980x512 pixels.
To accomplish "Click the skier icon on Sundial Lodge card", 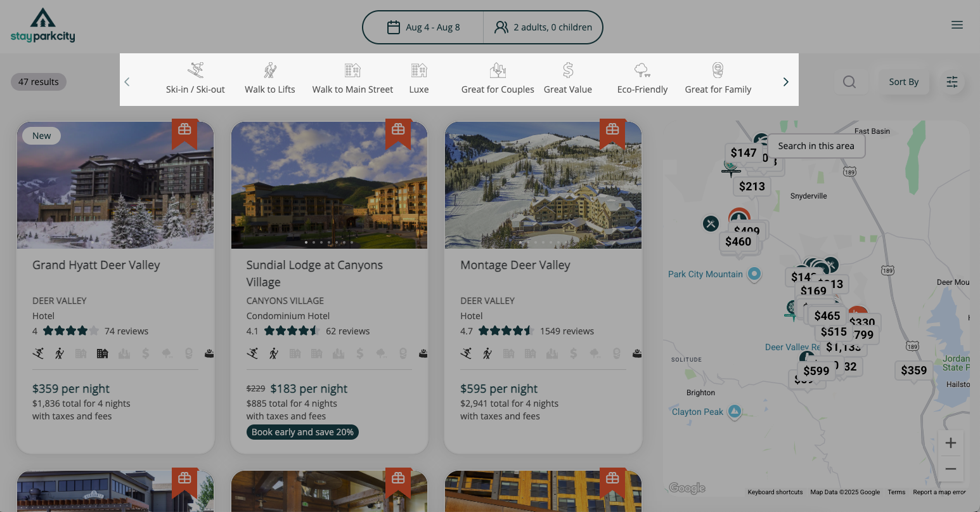I will click(252, 353).
